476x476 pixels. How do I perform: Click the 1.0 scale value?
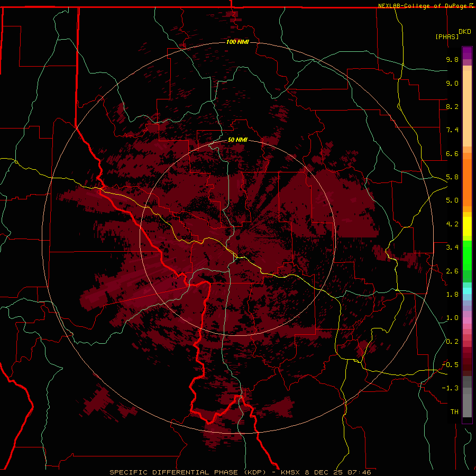pos(452,318)
